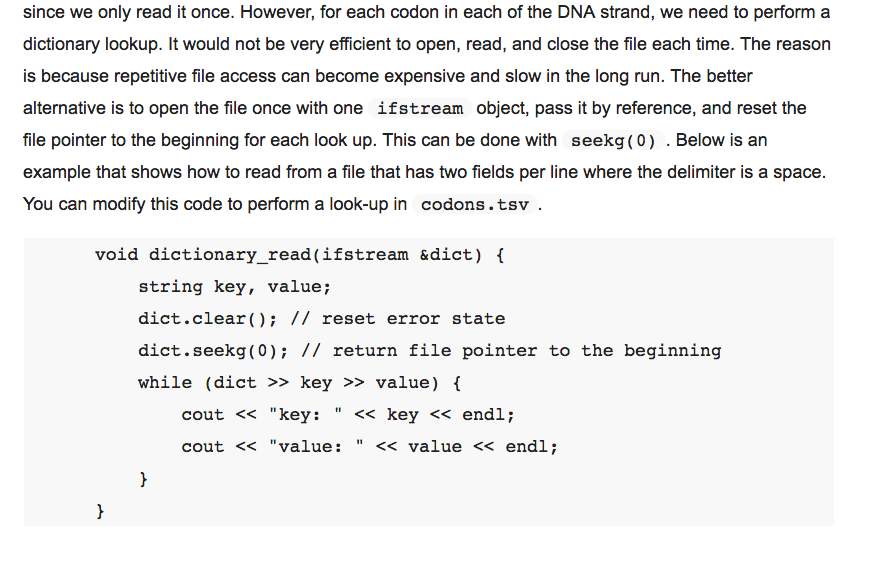Click the final closing brace of function
The height and width of the screenshot is (572, 884).
coord(100,511)
